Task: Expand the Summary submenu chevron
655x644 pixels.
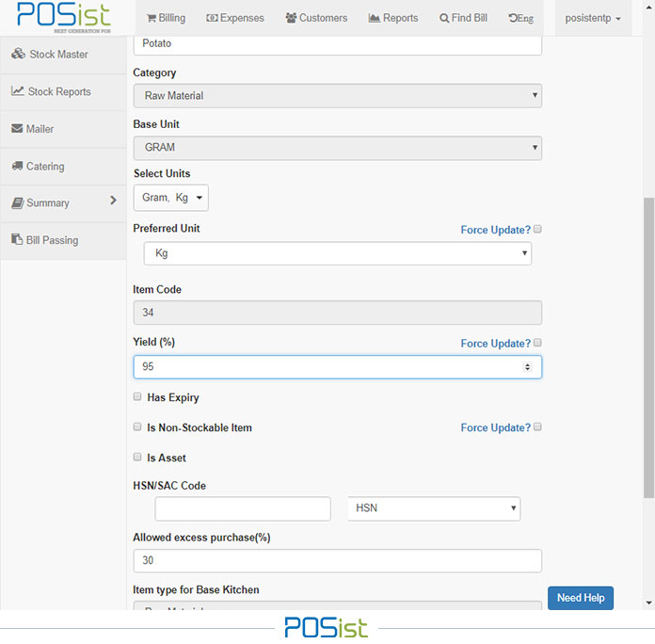Action: click(113, 201)
